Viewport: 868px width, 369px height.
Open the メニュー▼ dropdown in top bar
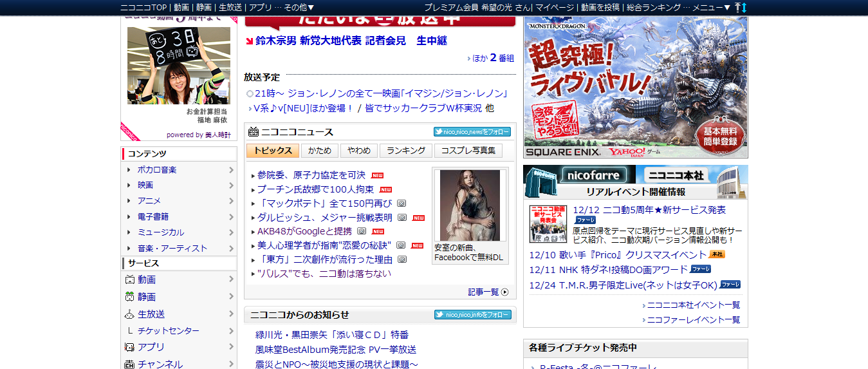(712, 7)
